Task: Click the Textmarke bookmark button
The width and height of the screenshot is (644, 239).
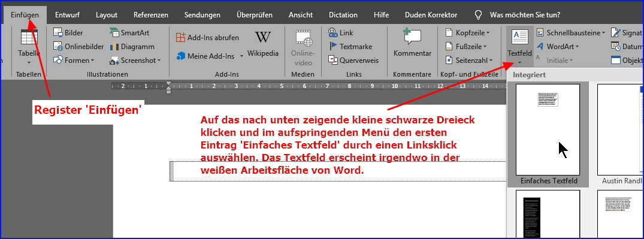Action: [350, 46]
